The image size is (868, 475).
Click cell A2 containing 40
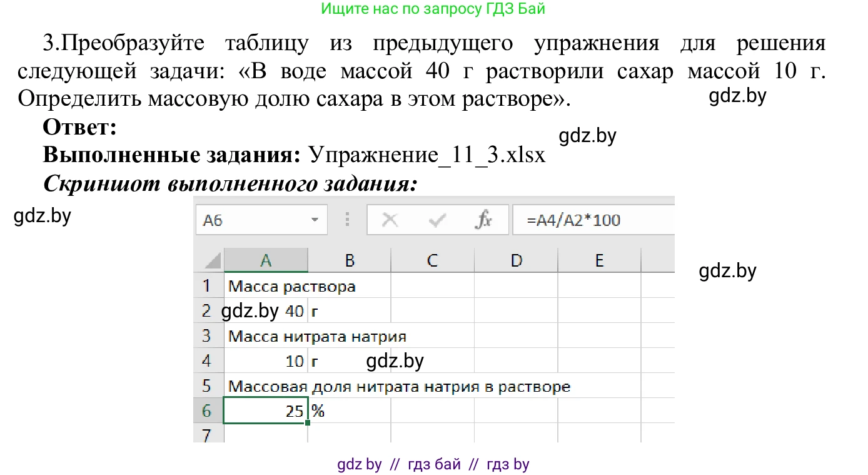266,310
